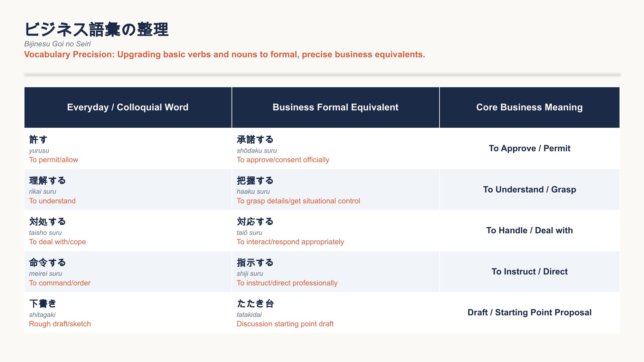This screenshot has height=362, width=644.
Task: Select the Business Formal Equivalent column header
Action: [x=336, y=107]
